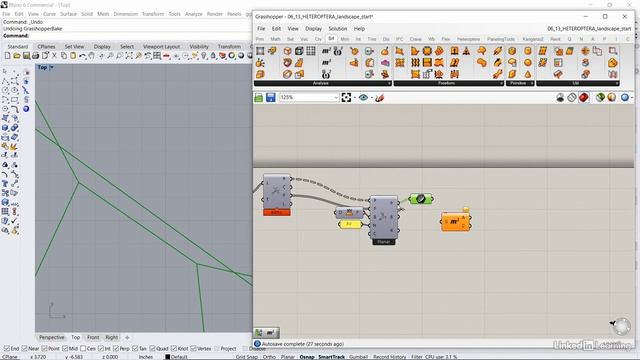Viewport: 640px width, 360px height.
Task: Select the red-labeled component on Grasshopper canvas
Action: [277, 195]
